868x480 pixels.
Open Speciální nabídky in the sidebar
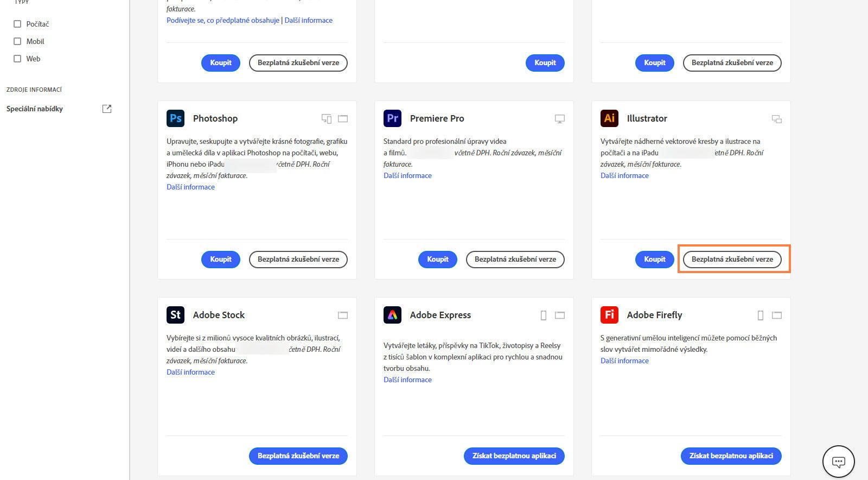[x=35, y=109]
